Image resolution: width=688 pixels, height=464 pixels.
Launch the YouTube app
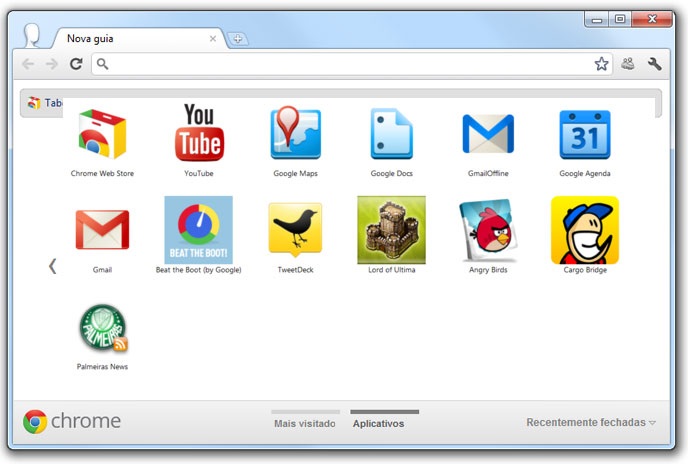tap(199, 134)
